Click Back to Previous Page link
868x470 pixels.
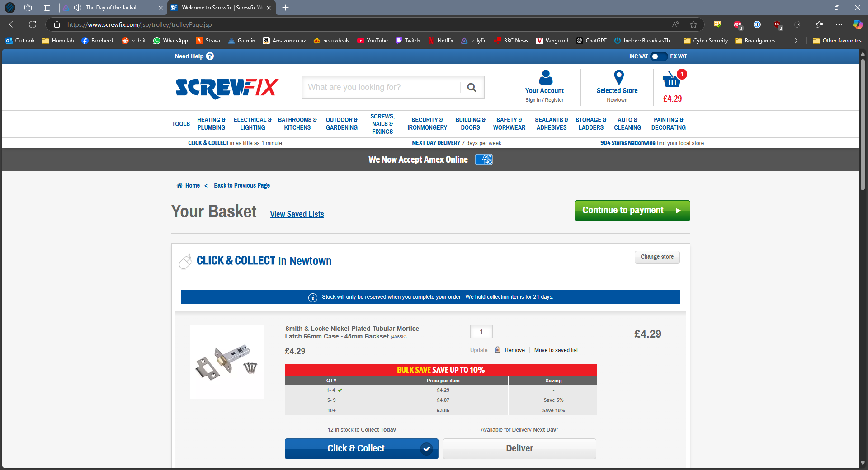242,185
